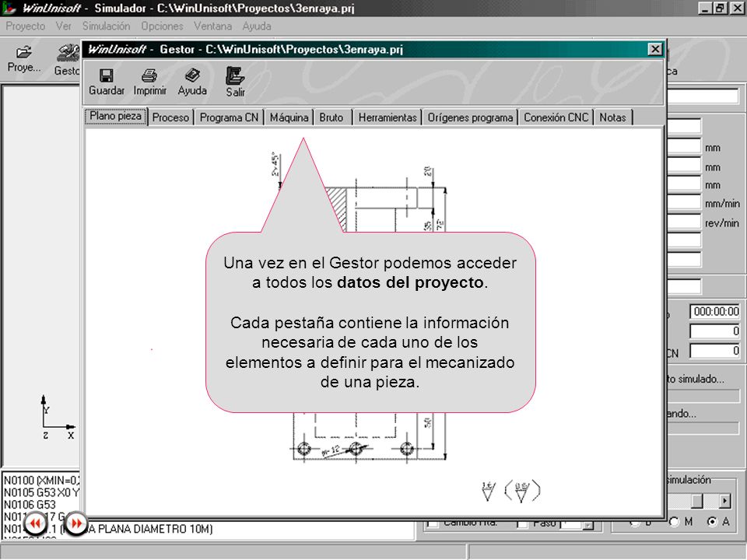Select the Máquina tab

289,117
